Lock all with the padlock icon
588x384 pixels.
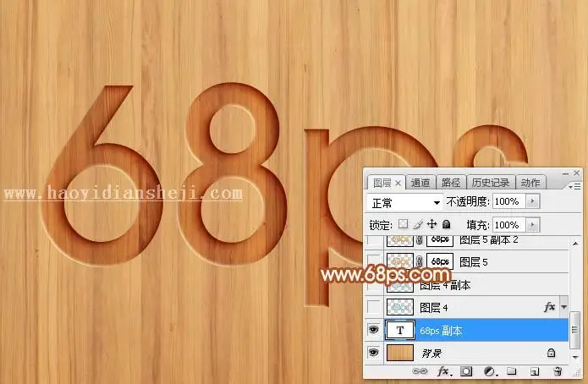[x=446, y=224]
